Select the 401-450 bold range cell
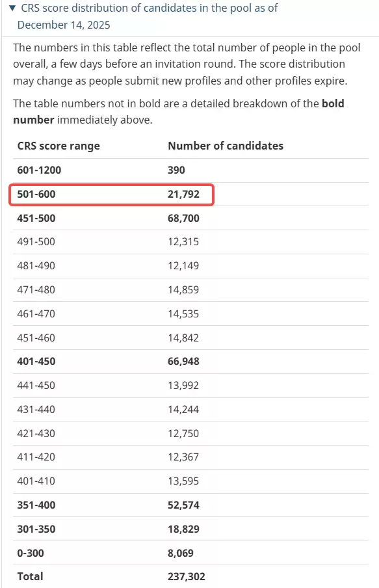The height and width of the screenshot is (588, 379). tap(36, 362)
